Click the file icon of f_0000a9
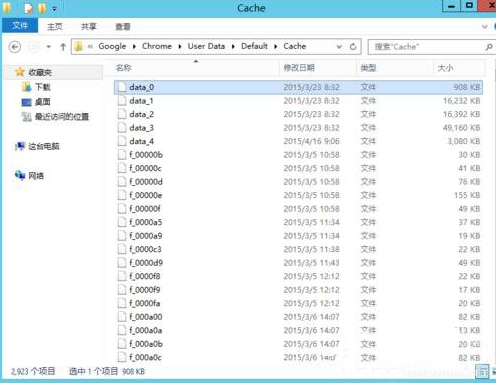 coord(122,236)
